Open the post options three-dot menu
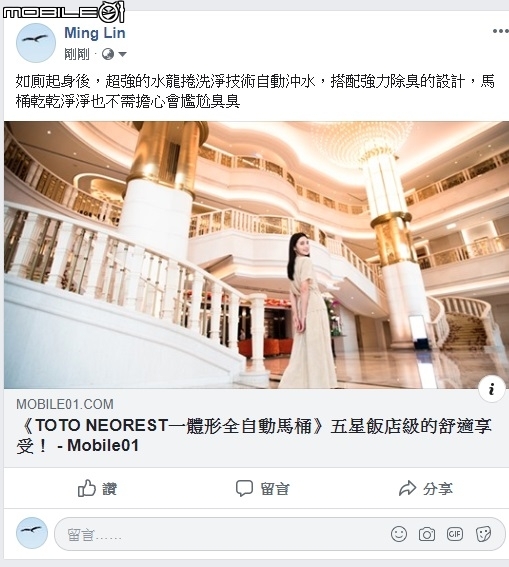The height and width of the screenshot is (567, 509). [500, 31]
